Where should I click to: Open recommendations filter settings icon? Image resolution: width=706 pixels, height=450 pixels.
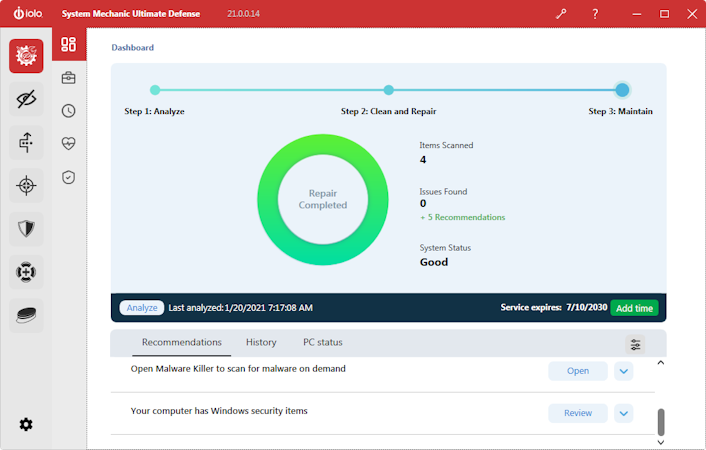[x=635, y=345]
